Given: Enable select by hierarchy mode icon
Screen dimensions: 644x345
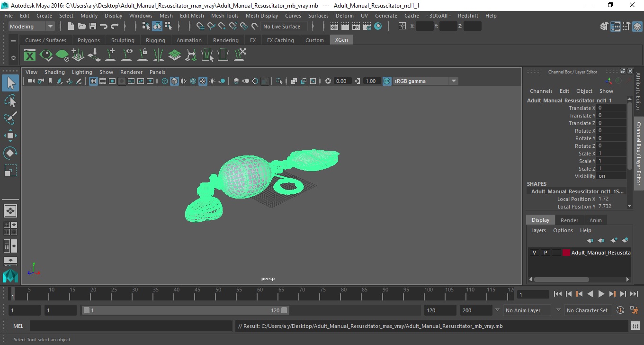Looking at the screenshot, I should (146, 27).
